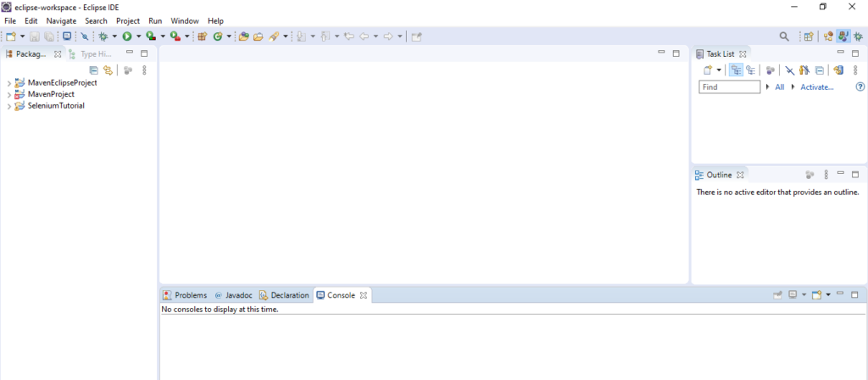This screenshot has width=868, height=380.
Task: Expand the SeleniumTutorial tree node
Action: (8, 106)
